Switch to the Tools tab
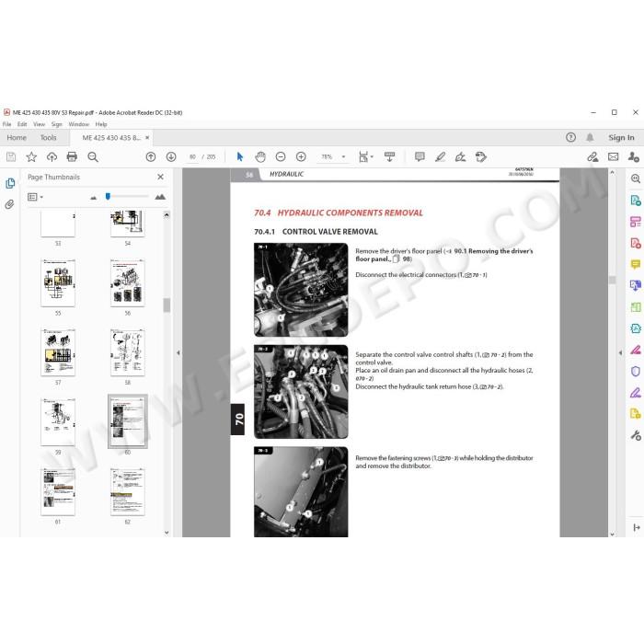644x644 pixels. click(48, 138)
